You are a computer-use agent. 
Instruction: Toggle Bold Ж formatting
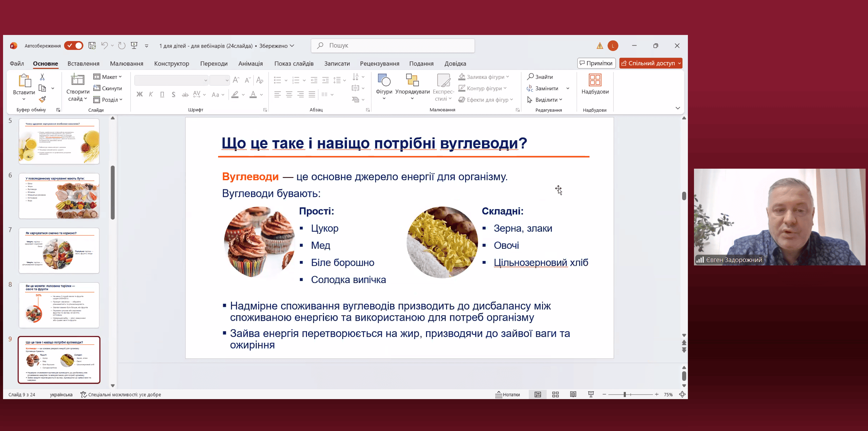[139, 94]
